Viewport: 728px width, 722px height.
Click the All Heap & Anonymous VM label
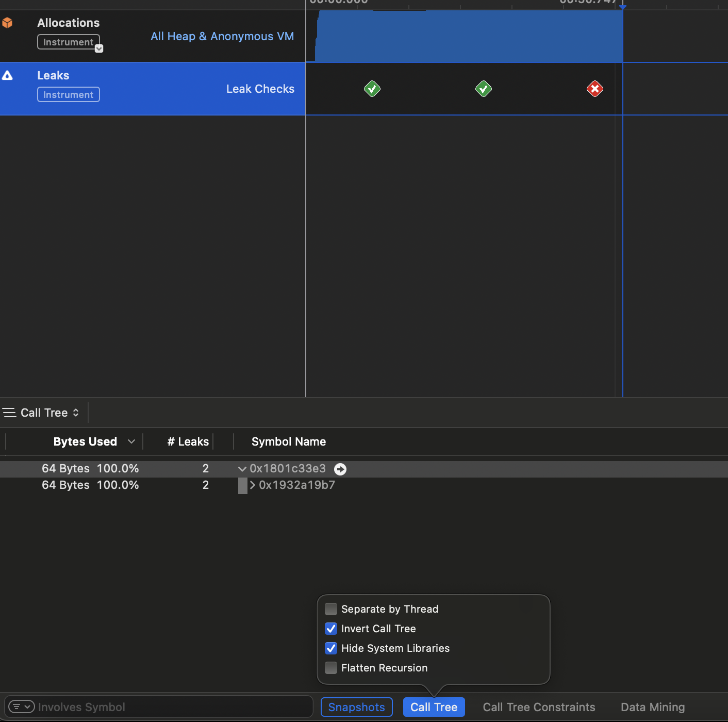click(x=222, y=37)
